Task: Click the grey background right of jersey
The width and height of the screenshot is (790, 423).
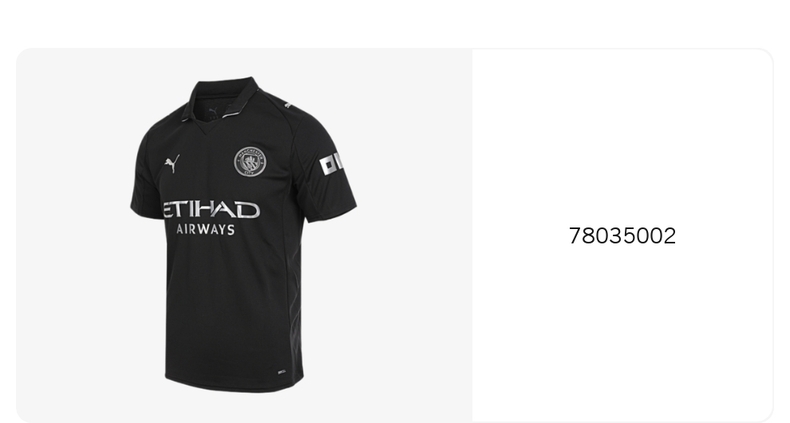Action: [x=414, y=236]
